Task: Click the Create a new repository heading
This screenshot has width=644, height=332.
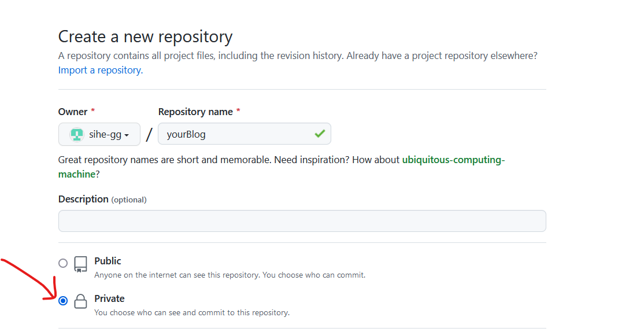Action: 146,37
